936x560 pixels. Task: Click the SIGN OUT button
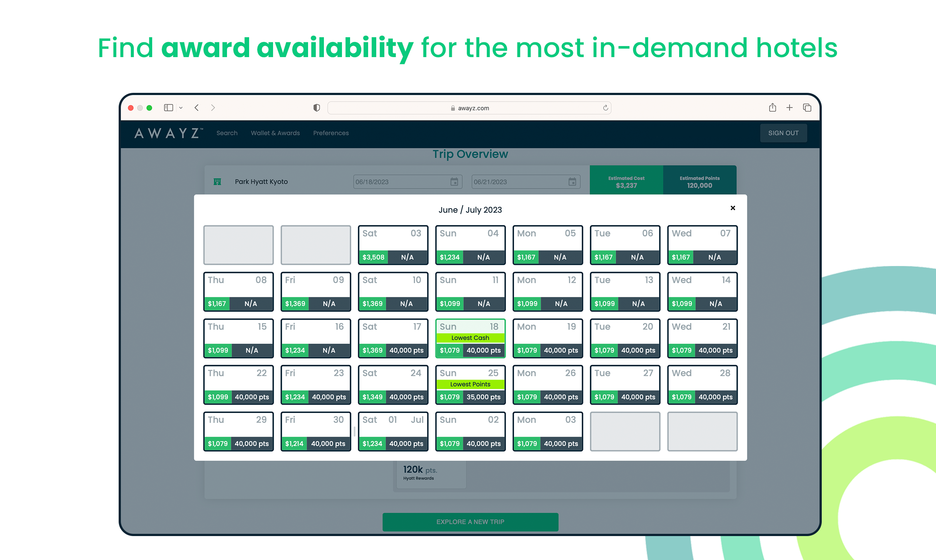point(783,133)
